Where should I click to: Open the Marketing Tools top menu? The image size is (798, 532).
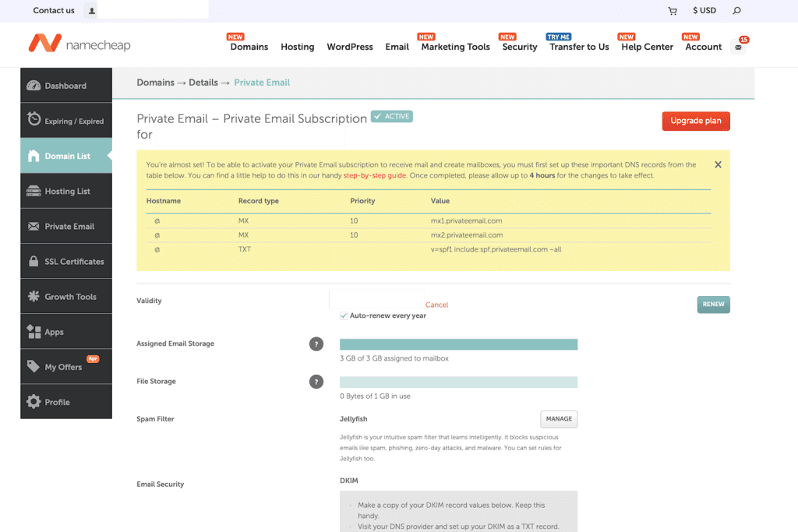[x=455, y=46]
